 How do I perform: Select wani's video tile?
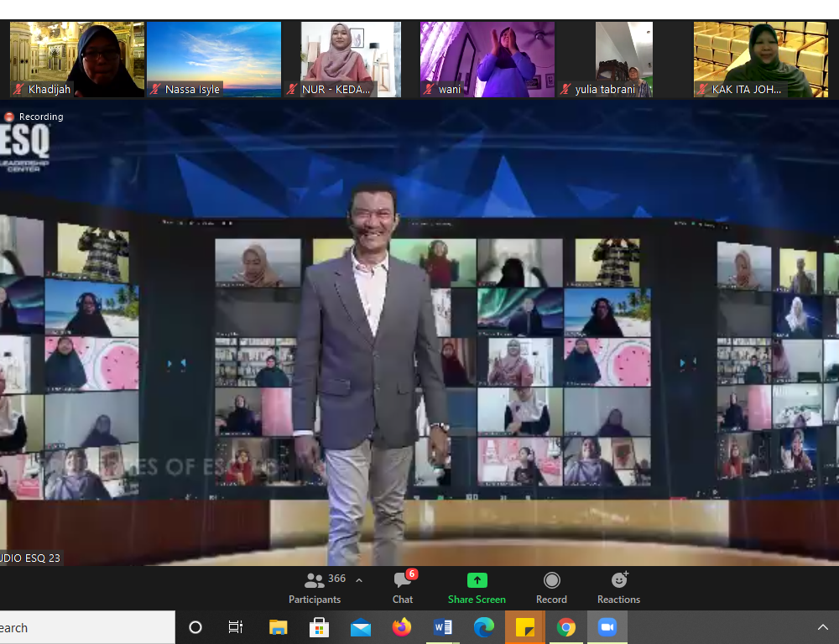(x=487, y=59)
